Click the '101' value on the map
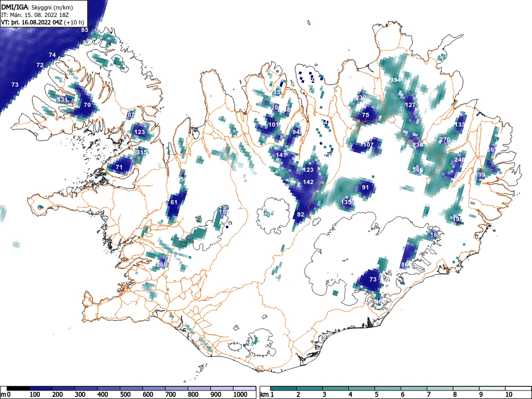 click(x=273, y=124)
